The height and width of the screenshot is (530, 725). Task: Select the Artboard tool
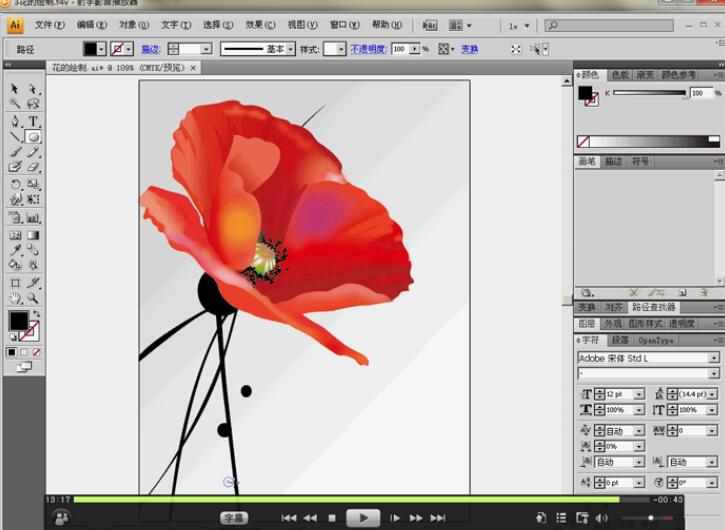tap(15, 283)
